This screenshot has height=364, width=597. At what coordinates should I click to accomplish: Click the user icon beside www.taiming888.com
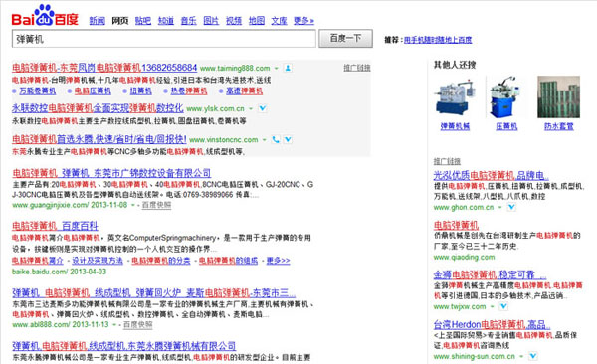pos(288,69)
